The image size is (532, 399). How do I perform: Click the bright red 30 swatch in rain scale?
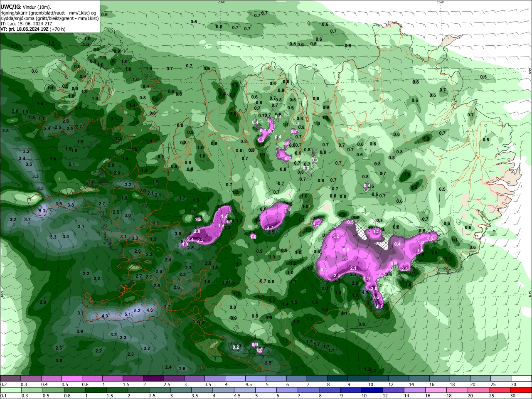click(x=521, y=390)
